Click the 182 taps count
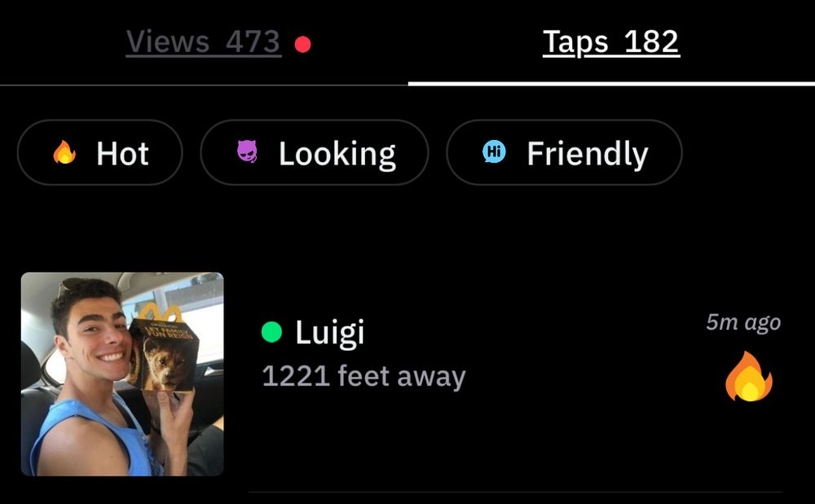815x504 pixels. click(x=652, y=42)
